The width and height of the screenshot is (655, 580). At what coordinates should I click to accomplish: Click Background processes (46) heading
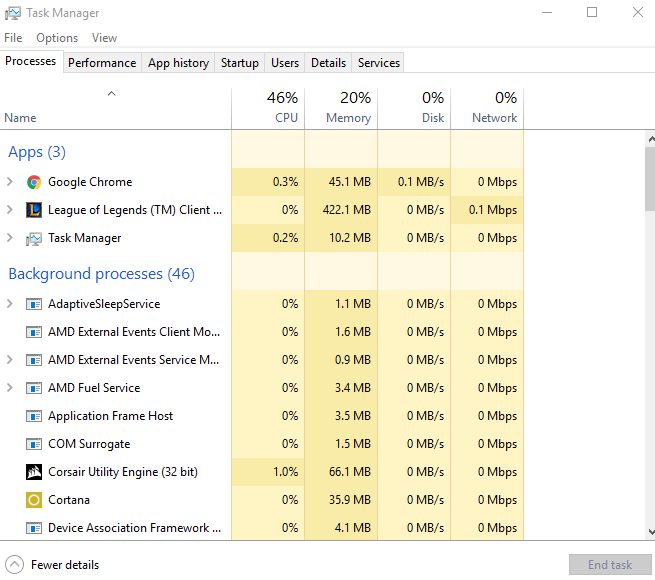pyautogui.click(x=102, y=274)
